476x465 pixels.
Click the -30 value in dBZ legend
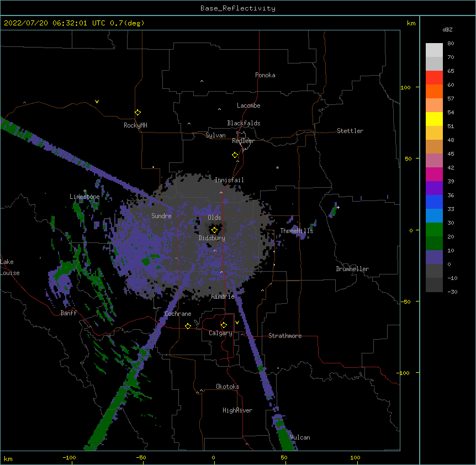pos(452,292)
